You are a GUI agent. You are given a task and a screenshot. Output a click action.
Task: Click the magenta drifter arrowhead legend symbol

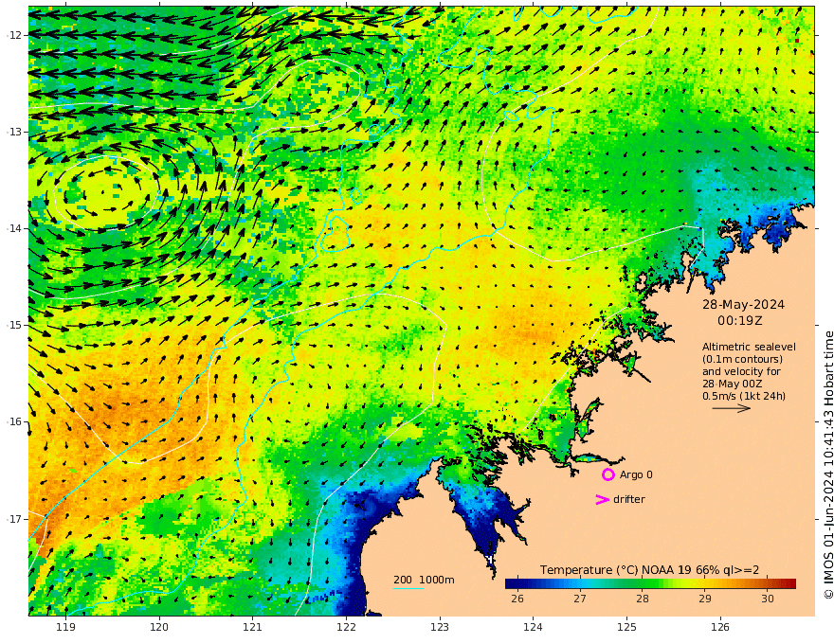[602, 499]
